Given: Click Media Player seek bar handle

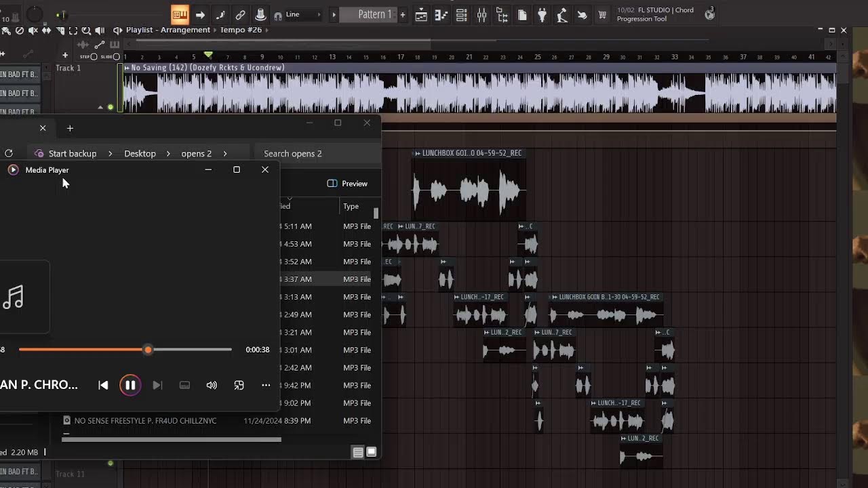Looking at the screenshot, I should coord(148,350).
